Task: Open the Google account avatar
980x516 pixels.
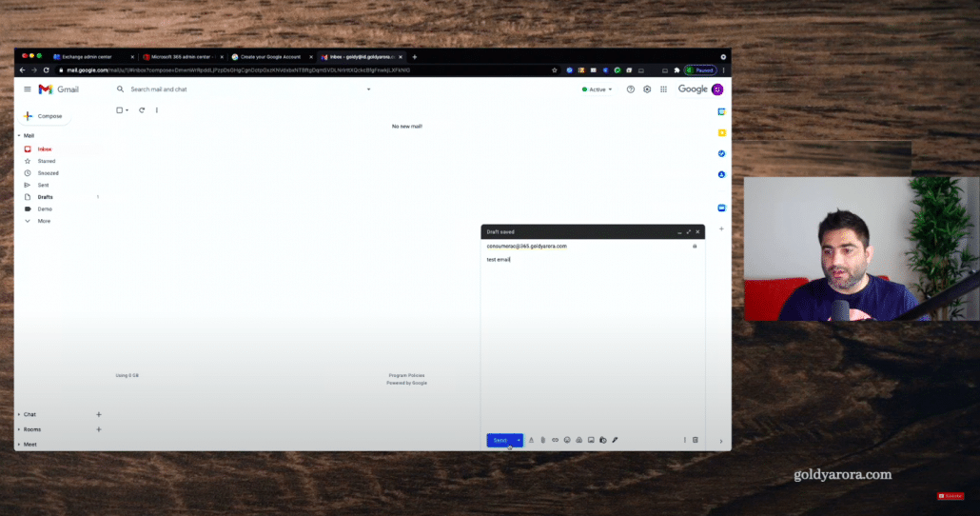Action: tap(717, 89)
